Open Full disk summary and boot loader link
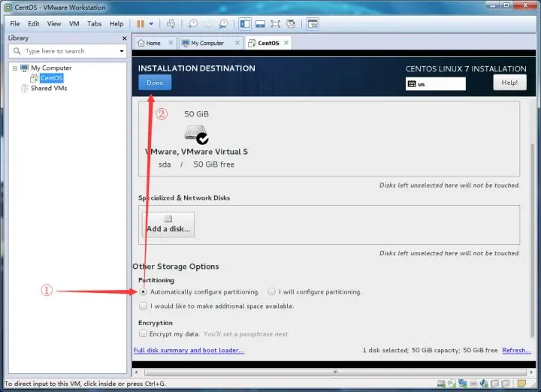The image size is (541, 392). tap(189, 350)
